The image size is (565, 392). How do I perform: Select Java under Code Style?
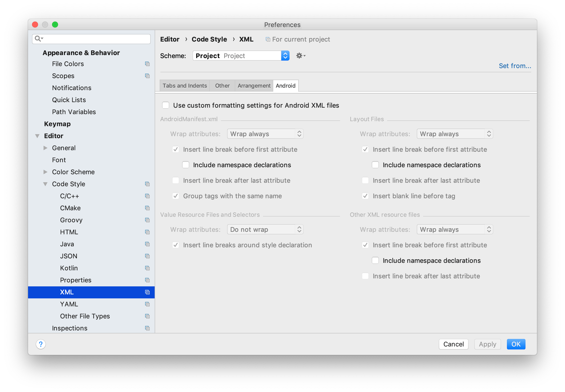67,244
